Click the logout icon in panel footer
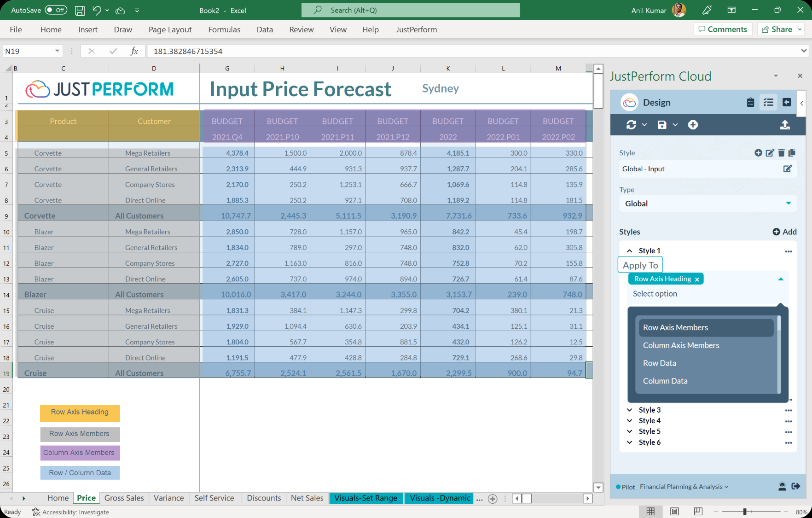The width and height of the screenshot is (812, 518). coord(795,486)
